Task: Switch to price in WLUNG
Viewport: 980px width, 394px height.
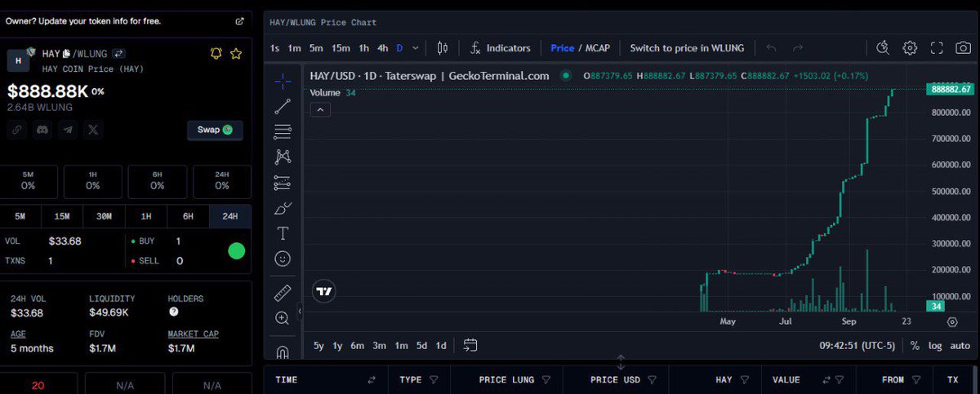Action: (687, 48)
